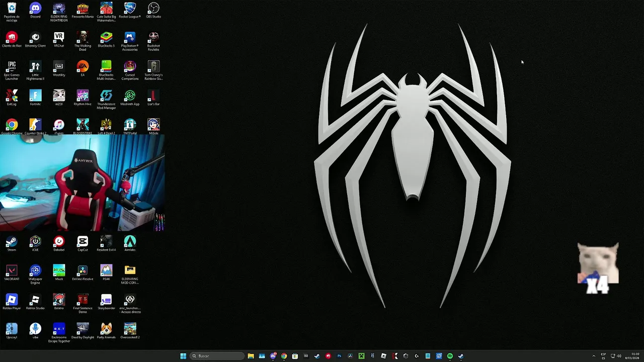
Task: Launch BlueStacks 5 from the desktop
Action: pyautogui.click(x=106, y=40)
